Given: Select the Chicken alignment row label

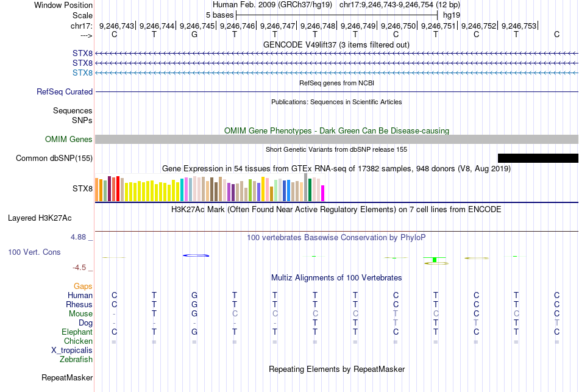Looking at the screenshot, I should pyautogui.click(x=78, y=341).
